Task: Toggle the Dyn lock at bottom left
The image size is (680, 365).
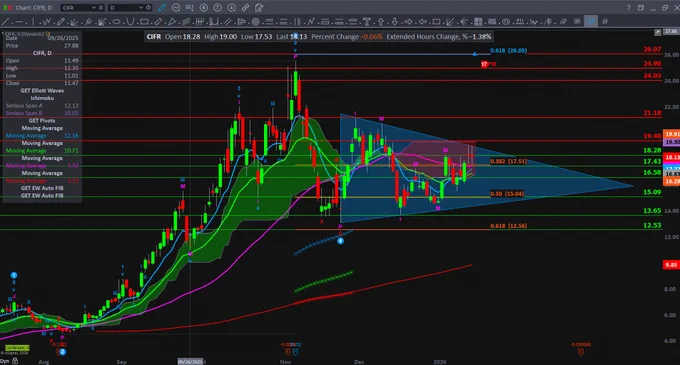Action: pos(15,361)
